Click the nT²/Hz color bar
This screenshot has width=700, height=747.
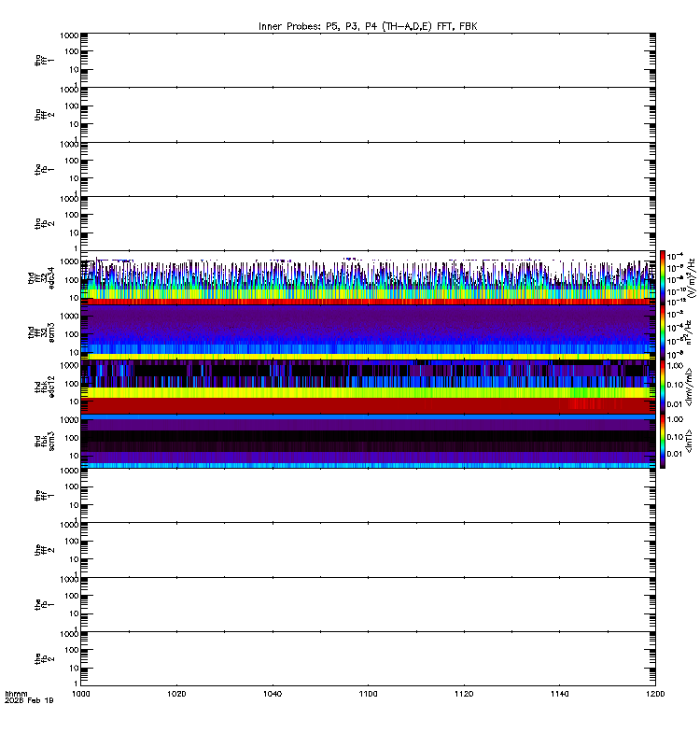[x=663, y=332]
